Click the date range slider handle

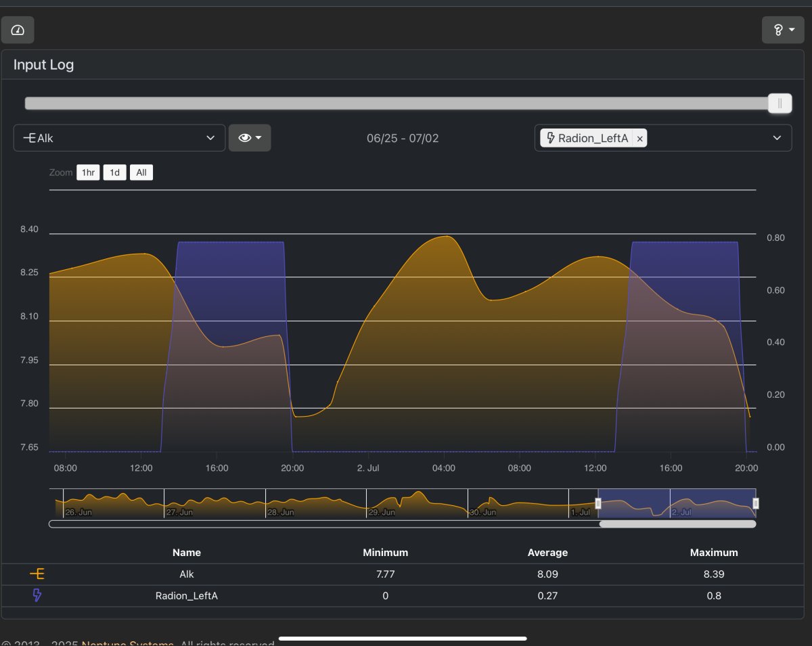[x=780, y=103]
